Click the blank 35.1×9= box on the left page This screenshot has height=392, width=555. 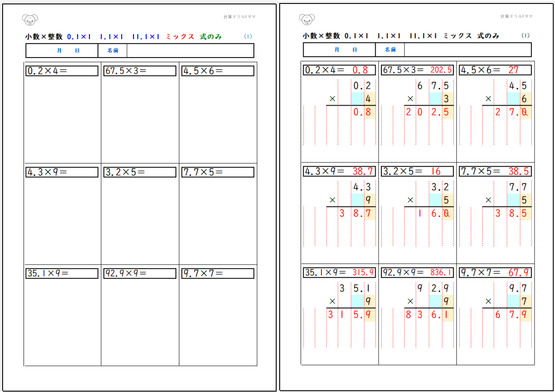(62, 273)
